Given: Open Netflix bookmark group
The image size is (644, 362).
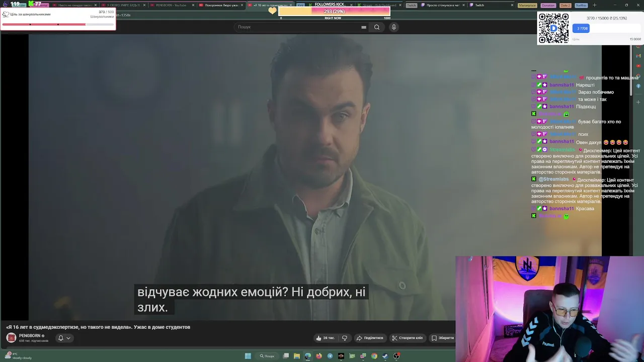Looking at the screenshot, I should point(581,5).
